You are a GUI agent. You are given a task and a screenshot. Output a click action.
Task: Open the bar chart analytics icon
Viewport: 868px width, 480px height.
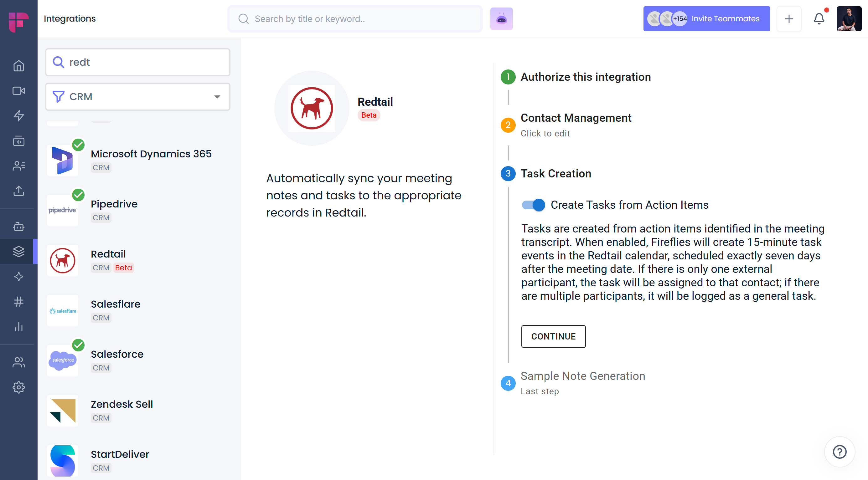[18, 327]
